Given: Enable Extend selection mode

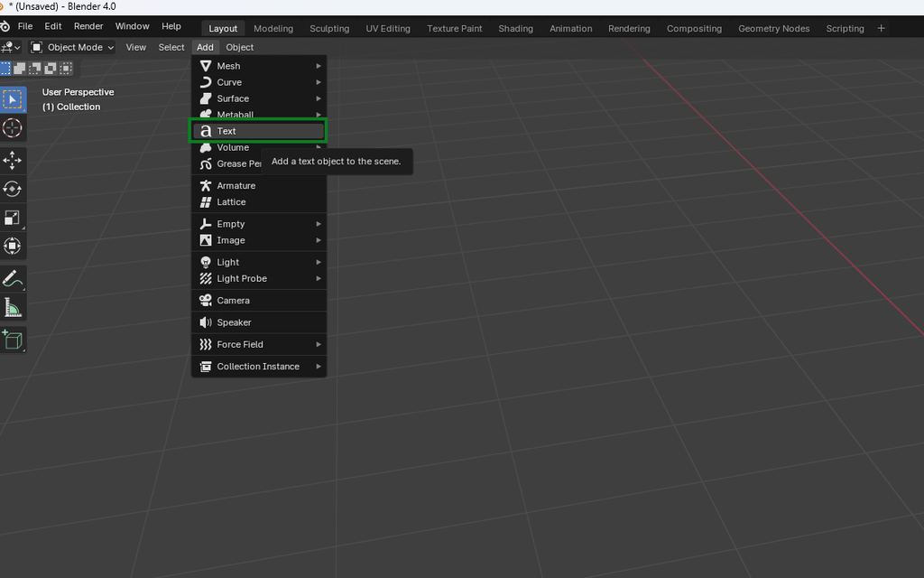Looking at the screenshot, I should click(18, 69).
